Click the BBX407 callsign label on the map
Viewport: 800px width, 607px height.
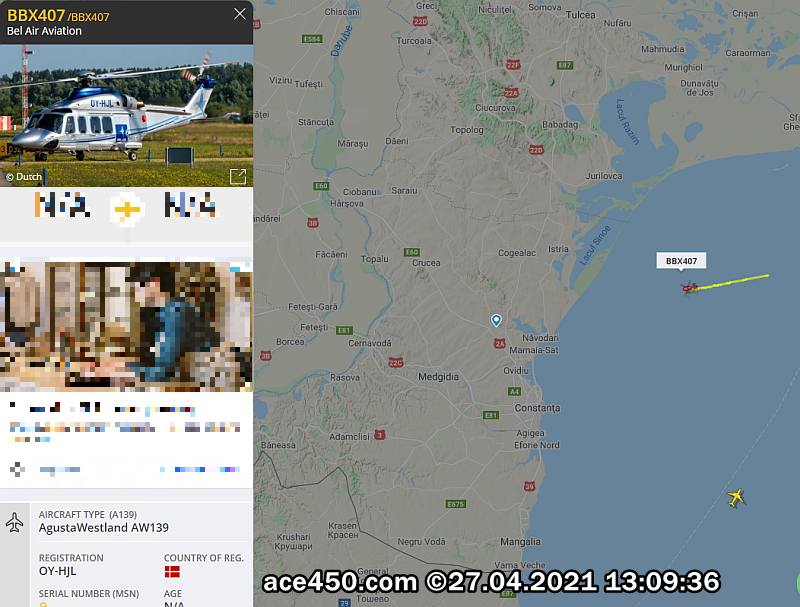(x=681, y=261)
